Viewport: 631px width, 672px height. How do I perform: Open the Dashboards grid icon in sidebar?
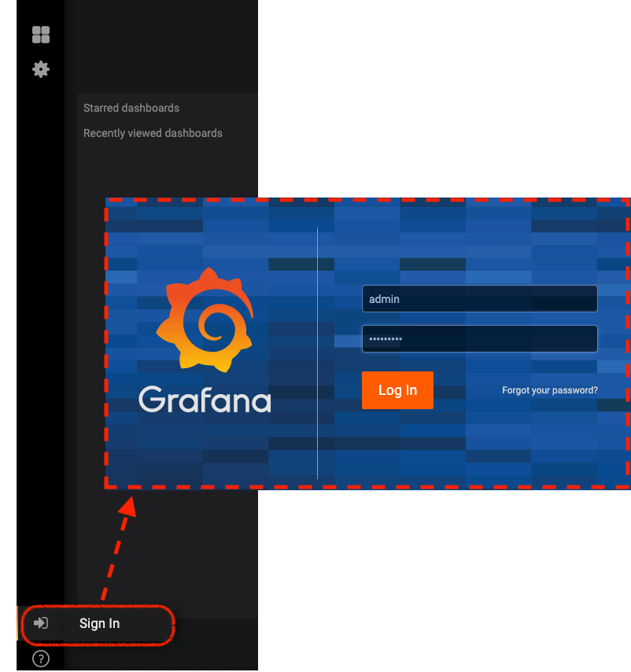pos(41,35)
